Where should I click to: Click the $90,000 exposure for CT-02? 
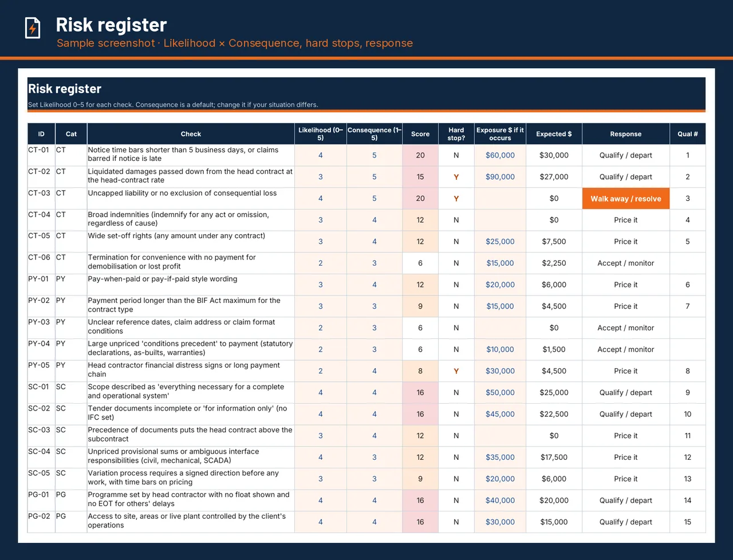click(500, 177)
